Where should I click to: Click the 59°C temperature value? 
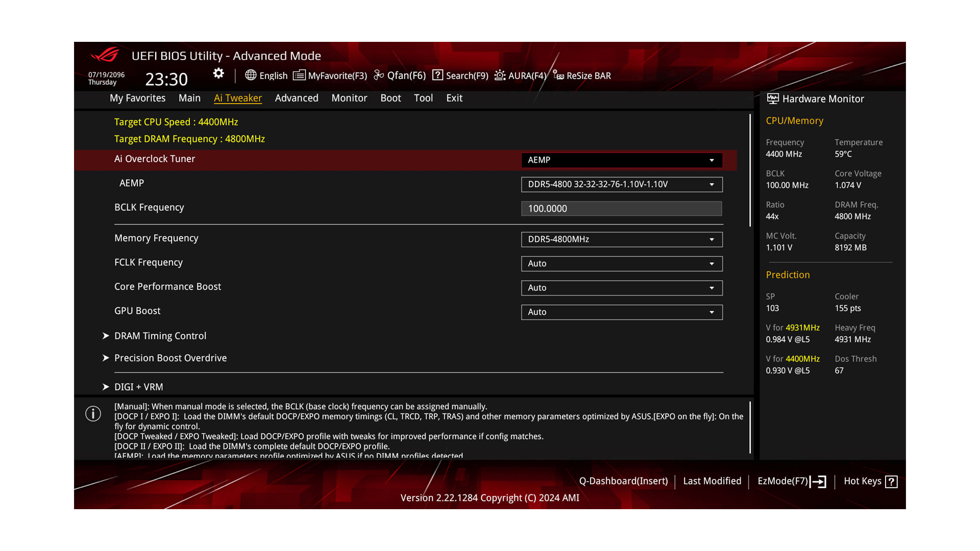tap(843, 154)
